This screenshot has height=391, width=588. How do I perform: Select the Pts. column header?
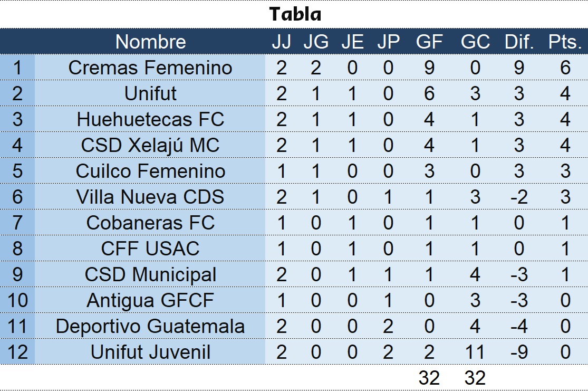(x=565, y=42)
